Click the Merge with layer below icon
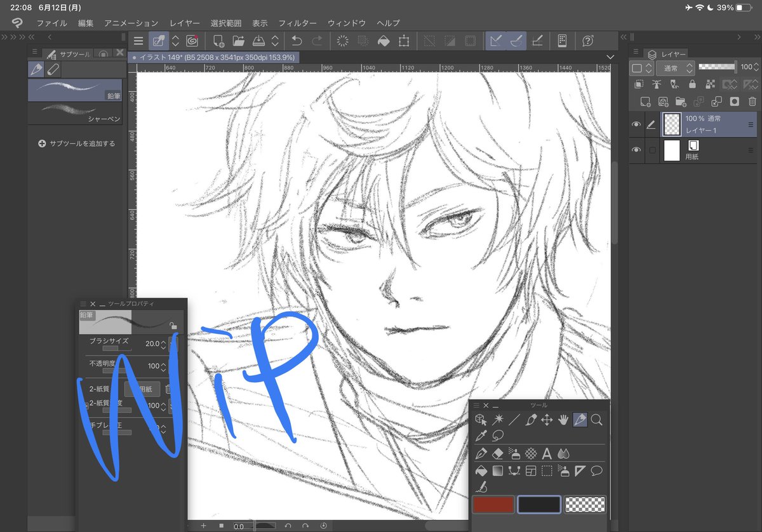The height and width of the screenshot is (532, 762). 716,101
